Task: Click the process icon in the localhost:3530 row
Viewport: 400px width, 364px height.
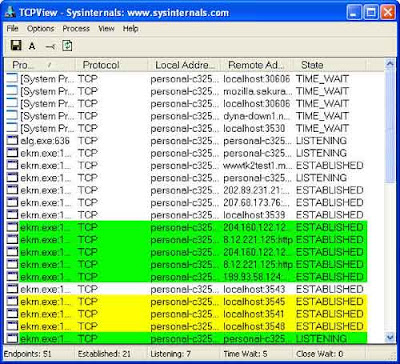Action: click(x=12, y=128)
